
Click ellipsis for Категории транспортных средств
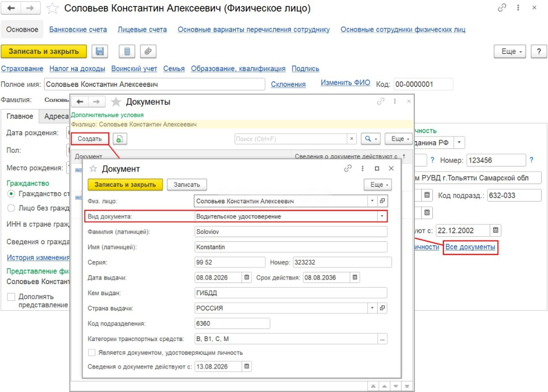coord(383,339)
